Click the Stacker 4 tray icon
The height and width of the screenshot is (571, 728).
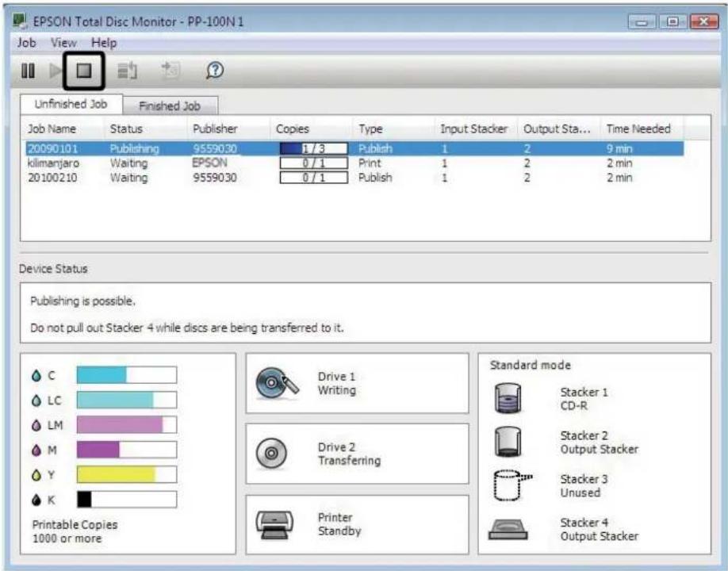(x=508, y=529)
